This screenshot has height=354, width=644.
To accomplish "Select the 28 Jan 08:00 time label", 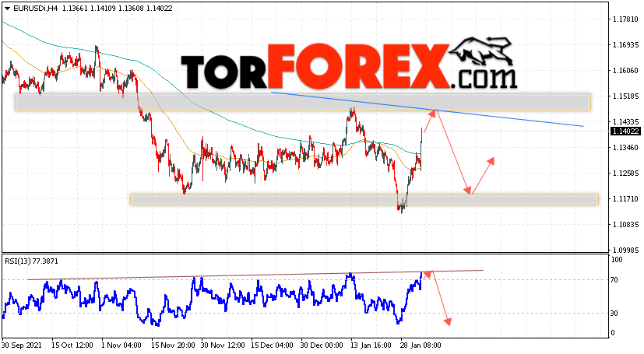I will [421, 345].
